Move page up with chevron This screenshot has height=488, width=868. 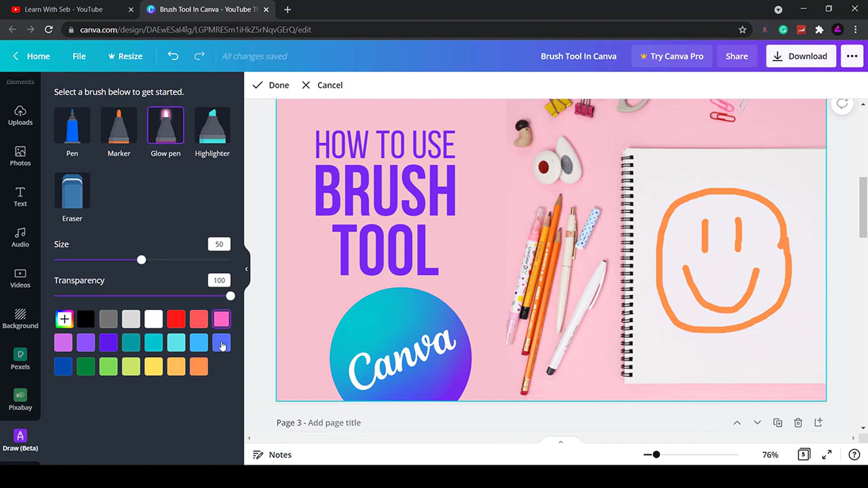737,422
